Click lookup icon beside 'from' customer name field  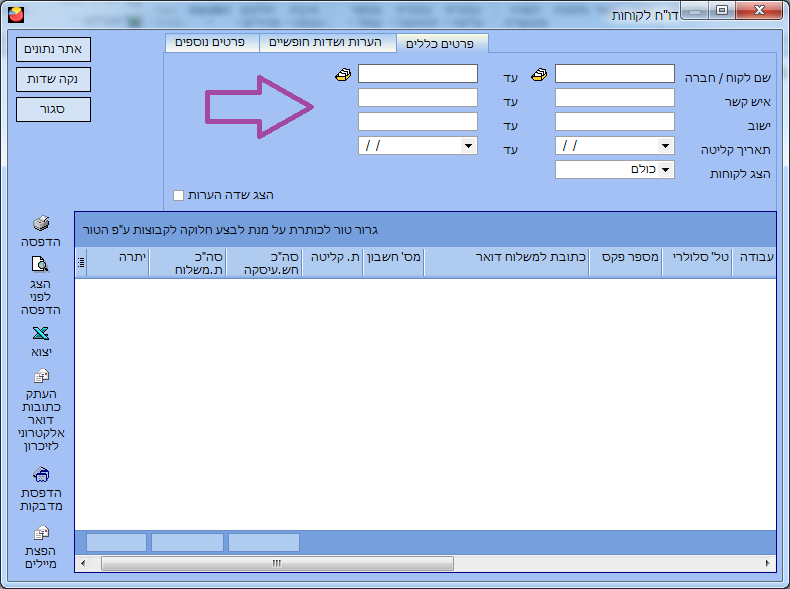(x=540, y=74)
